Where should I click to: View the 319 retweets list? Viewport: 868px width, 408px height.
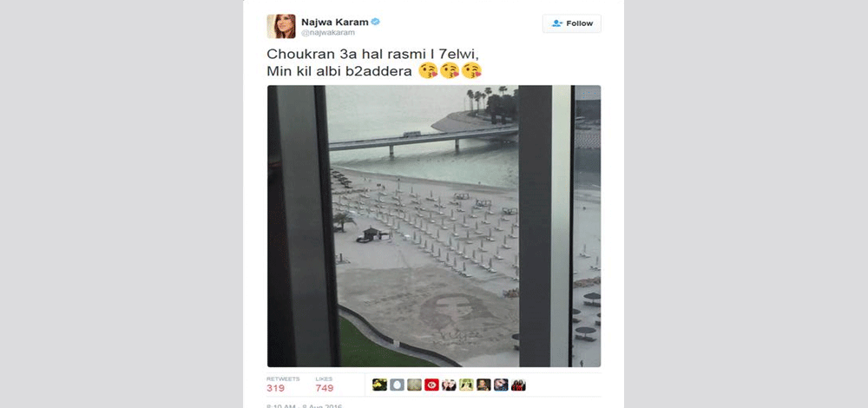[x=282, y=385]
